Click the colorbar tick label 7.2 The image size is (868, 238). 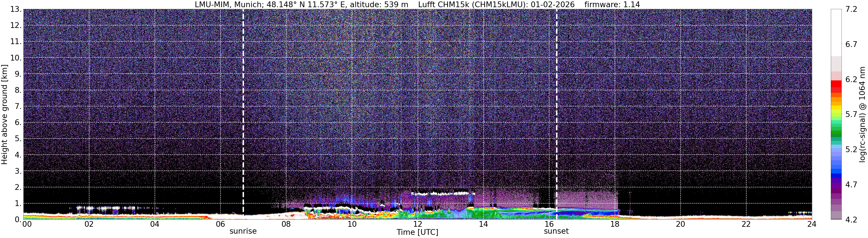pos(851,10)
